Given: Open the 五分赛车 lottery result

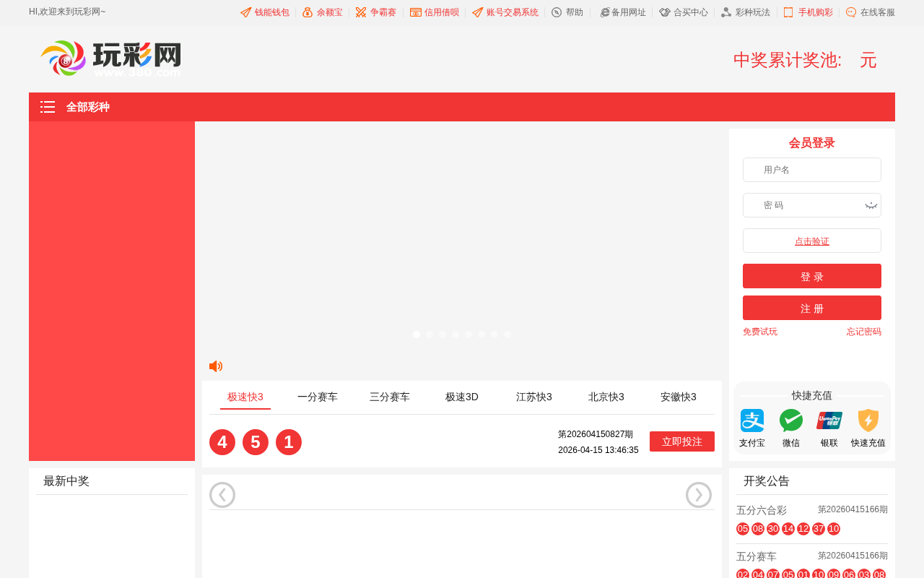Looking at the screenshot, I should [757, 556].
